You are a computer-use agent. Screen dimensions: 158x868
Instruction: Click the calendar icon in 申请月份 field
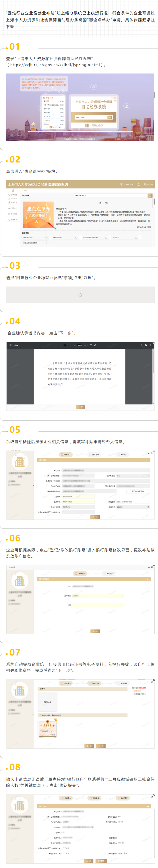(x=148, y=507)
